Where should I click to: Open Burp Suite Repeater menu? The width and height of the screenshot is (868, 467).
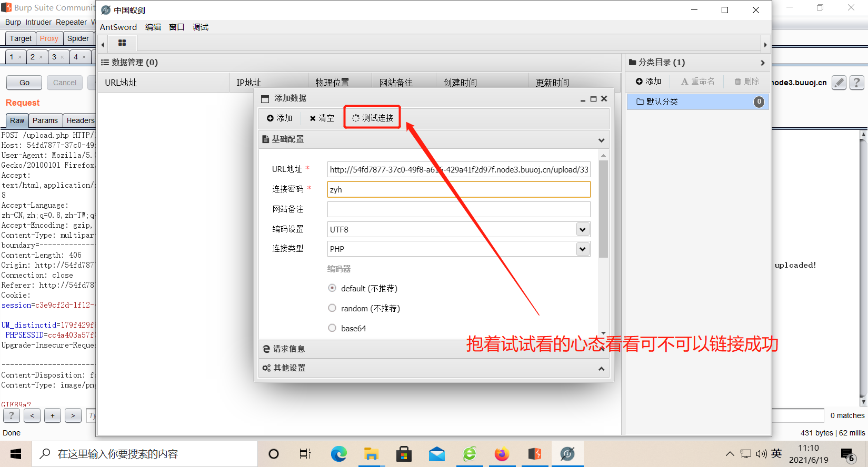point(71,22)
